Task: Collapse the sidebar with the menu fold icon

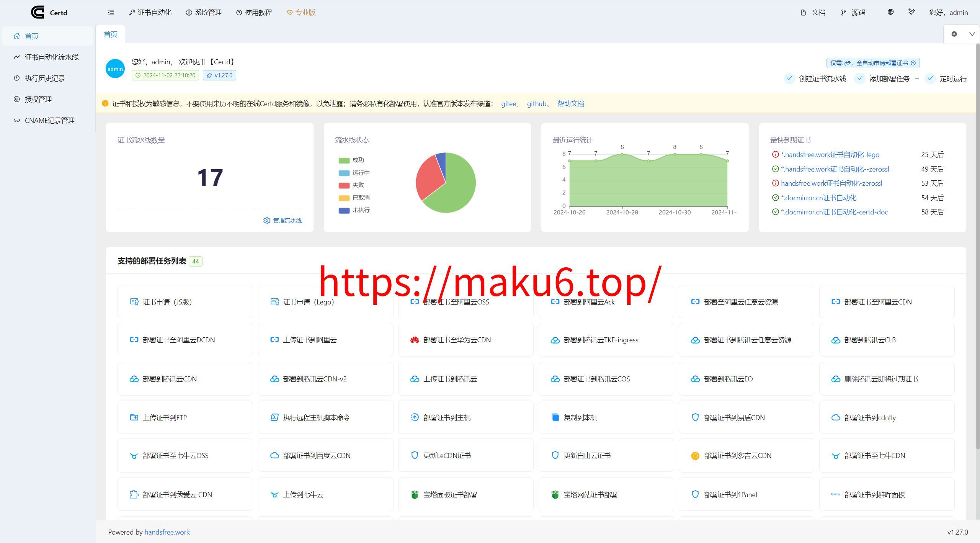Action: [111, 13]
